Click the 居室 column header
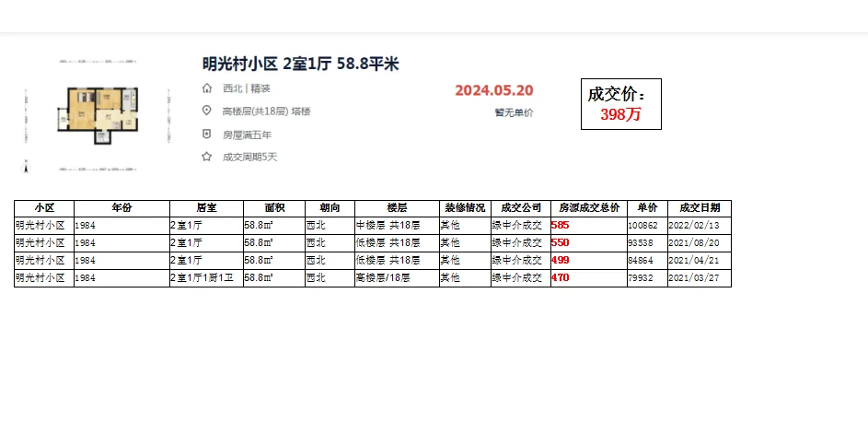 [x=206, y=208]
